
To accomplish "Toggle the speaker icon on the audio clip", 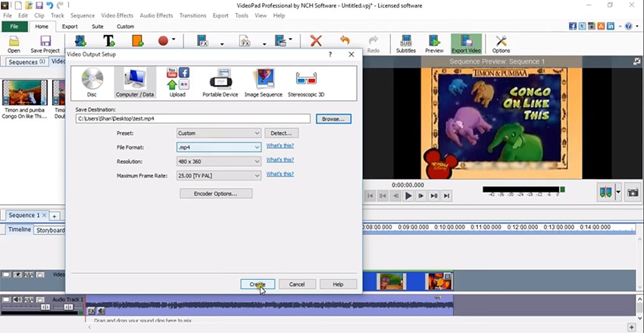I will click(101, 311).
